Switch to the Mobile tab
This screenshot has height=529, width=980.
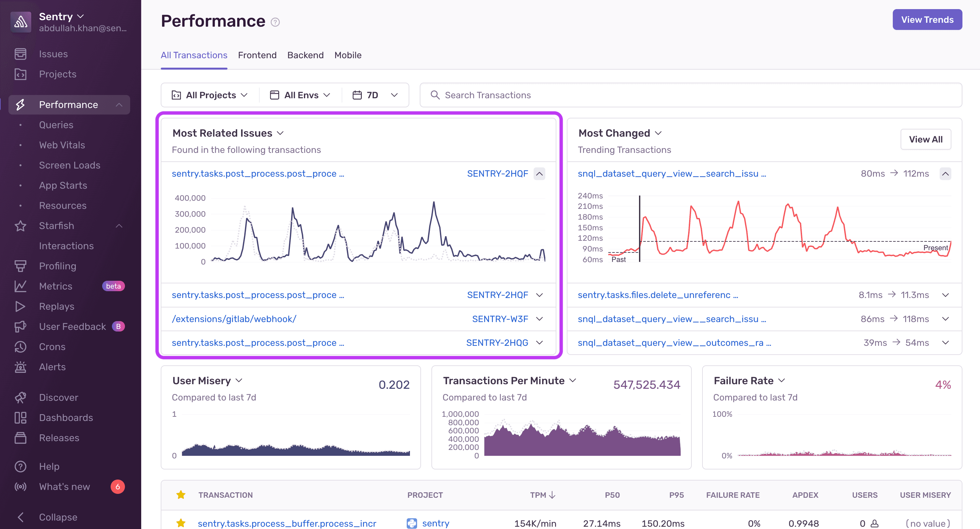347,55
